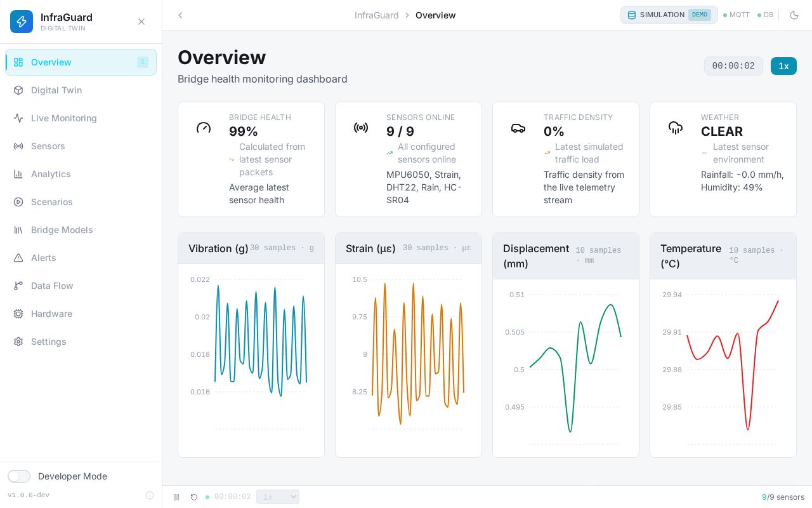Close the sidebar with the X icon
812x508 pixels.
click(141, 22)
